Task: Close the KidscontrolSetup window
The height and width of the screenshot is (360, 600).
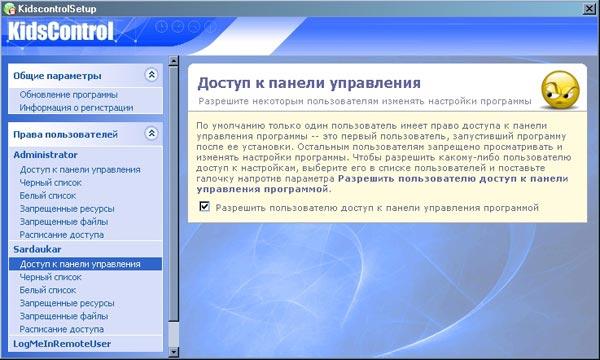Action: [589, 8]
